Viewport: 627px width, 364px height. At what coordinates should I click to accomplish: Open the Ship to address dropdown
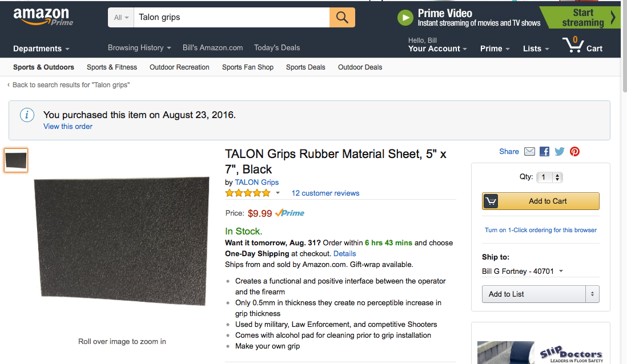tap(522, 272)
